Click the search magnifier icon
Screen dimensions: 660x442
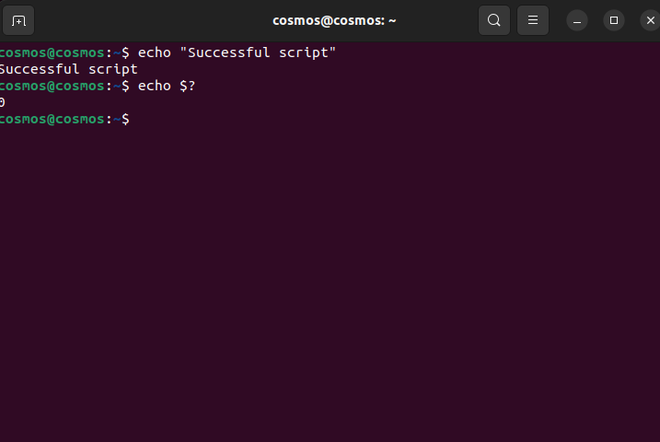click(x=493, y=20)
